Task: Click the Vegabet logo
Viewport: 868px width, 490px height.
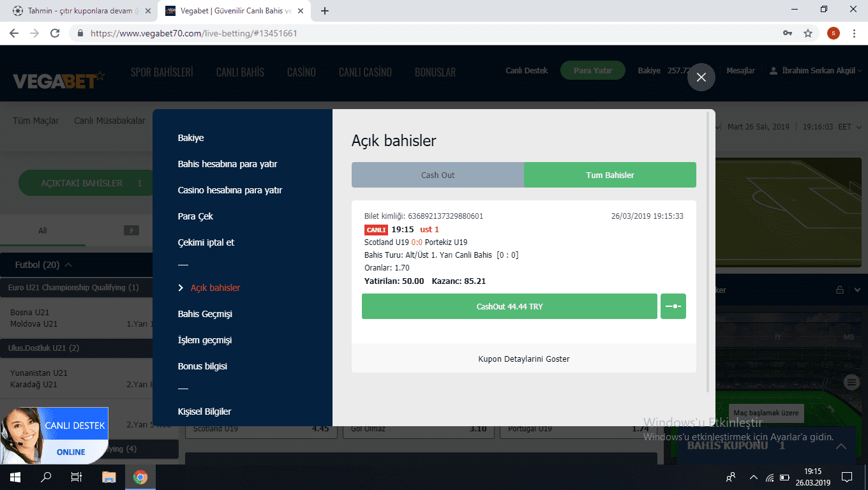Action: [x=59, y=80]
